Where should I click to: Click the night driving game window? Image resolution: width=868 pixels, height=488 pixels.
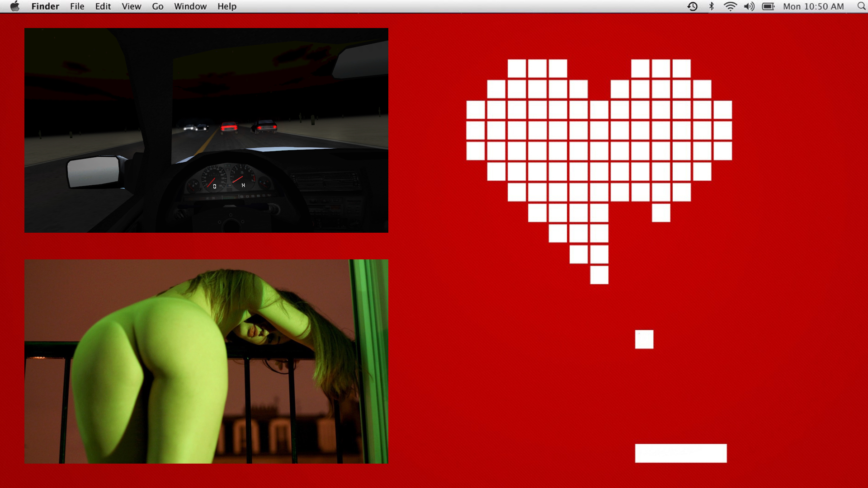click(206, 130)
